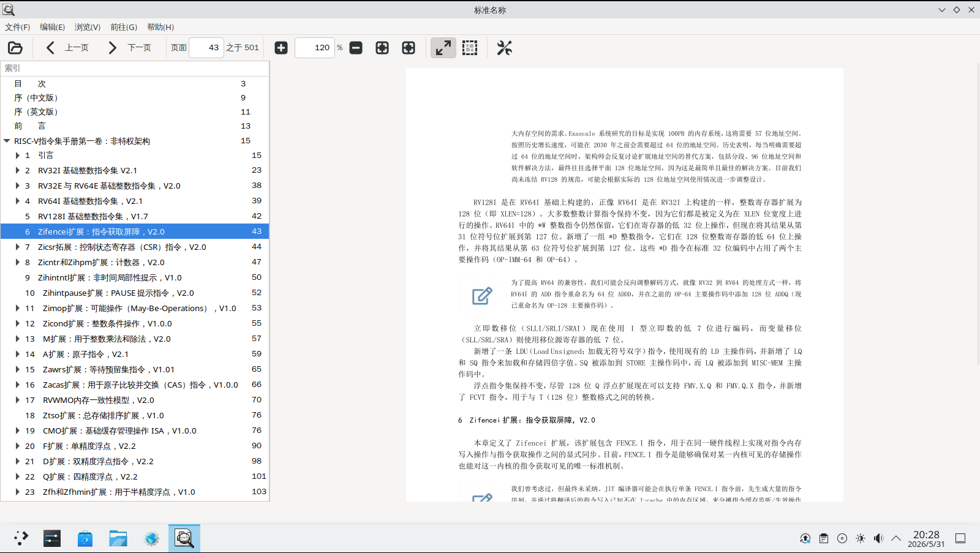Click the 索引 search field
Screen dimensions: 980x553
135,68
